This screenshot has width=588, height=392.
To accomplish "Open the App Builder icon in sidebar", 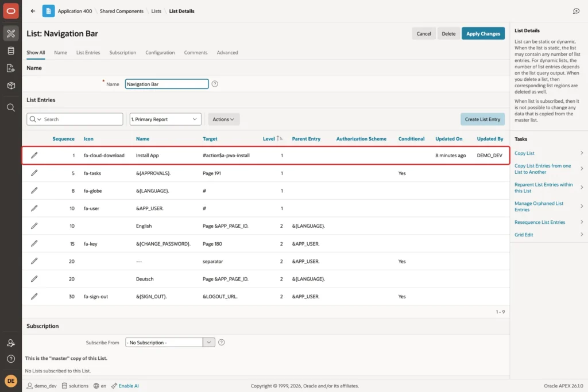I will 11,33.
